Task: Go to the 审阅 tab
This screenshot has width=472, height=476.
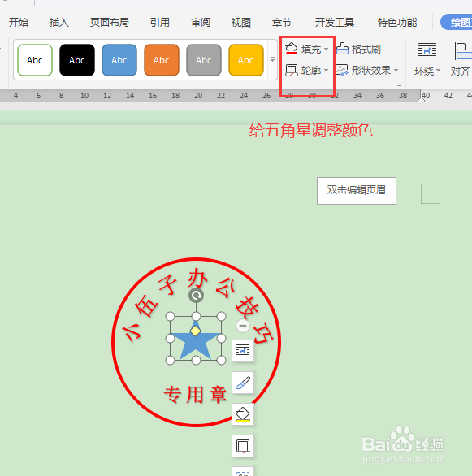Action: coord(201,23)
